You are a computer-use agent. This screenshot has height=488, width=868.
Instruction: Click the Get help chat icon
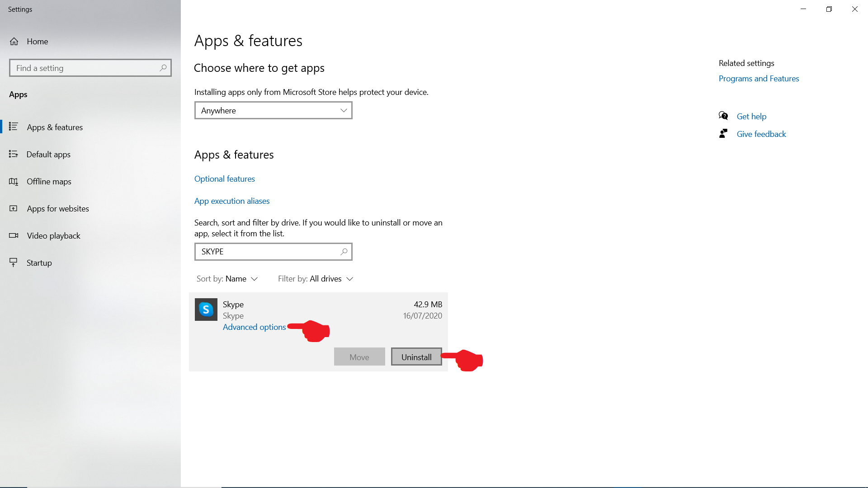723,116
